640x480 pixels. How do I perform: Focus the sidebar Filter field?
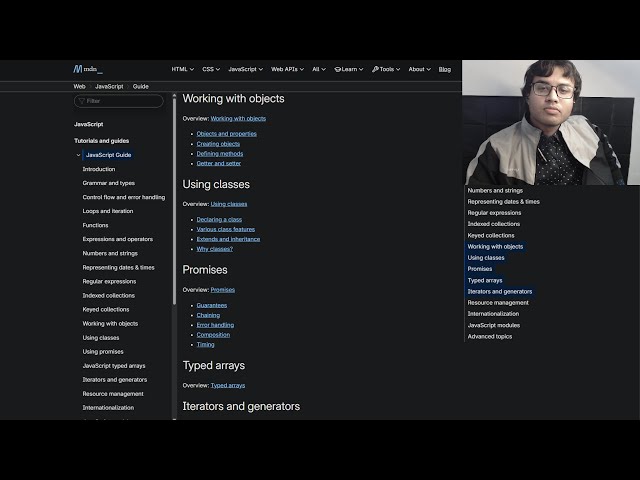point(119,101)
